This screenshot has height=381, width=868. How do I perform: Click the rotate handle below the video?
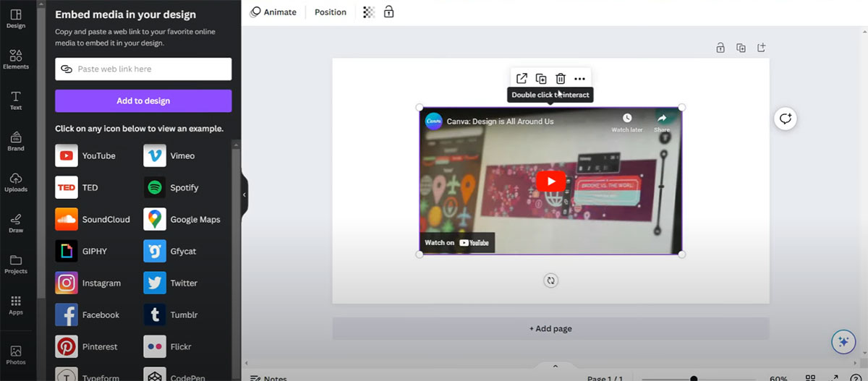551,281
